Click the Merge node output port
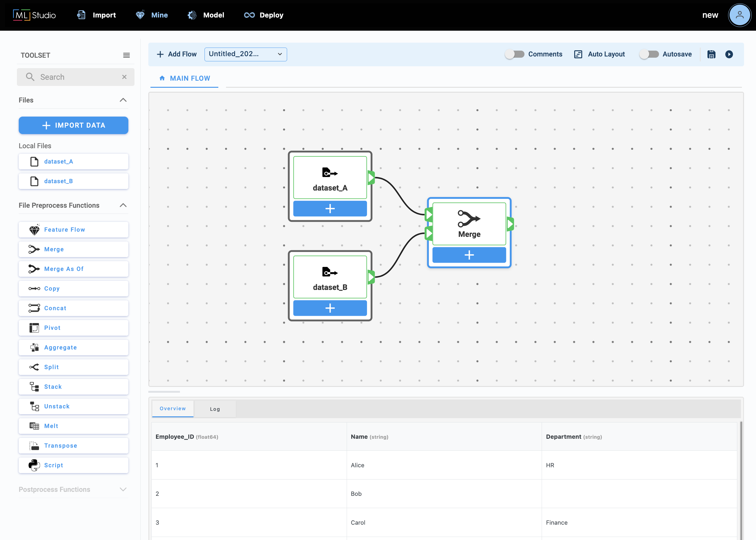 click(510, 224)
